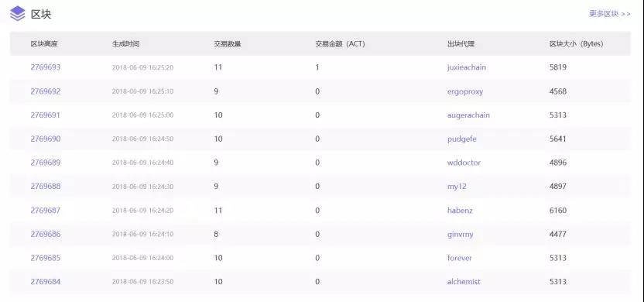Click the 交易数量 column header

click(x=228, y=43)
